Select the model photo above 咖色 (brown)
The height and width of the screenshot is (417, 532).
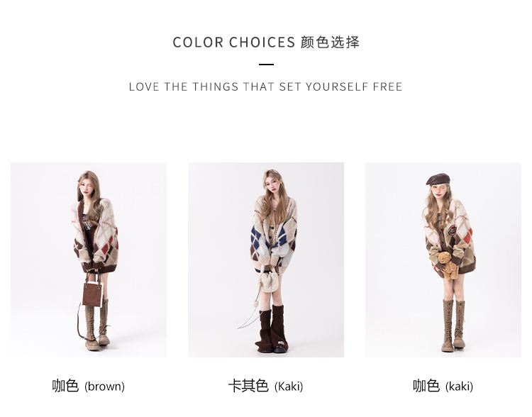coord(89,260)
